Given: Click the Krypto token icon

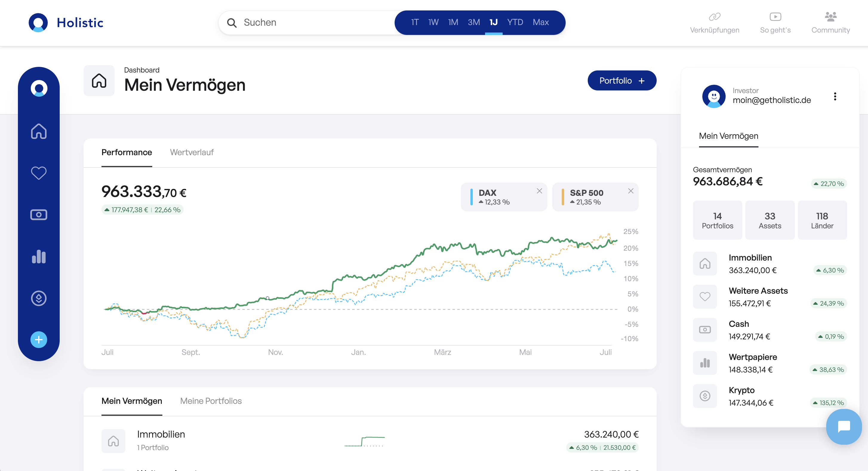Looking at the screenshot, I should (x=705, y=397).
